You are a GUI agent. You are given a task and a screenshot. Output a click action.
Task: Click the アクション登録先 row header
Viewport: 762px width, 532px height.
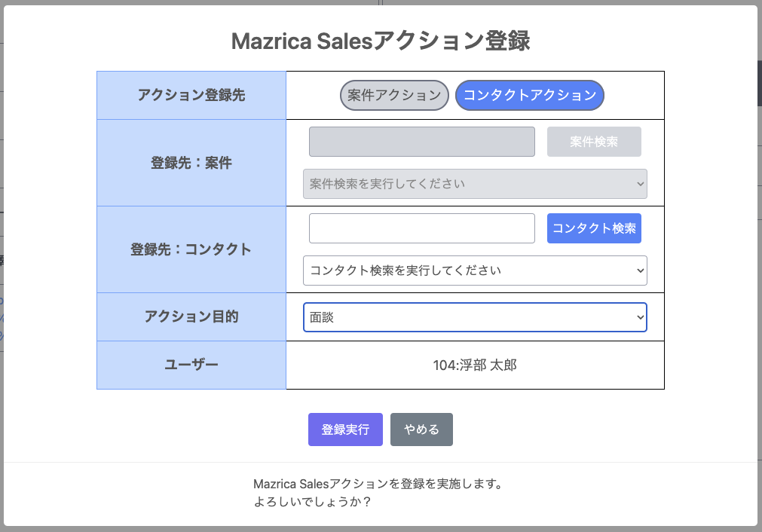(x=191, y=95)
